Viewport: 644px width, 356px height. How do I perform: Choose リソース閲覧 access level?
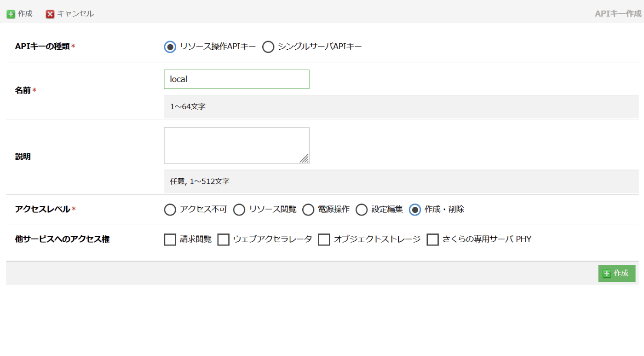coord(239,210)
